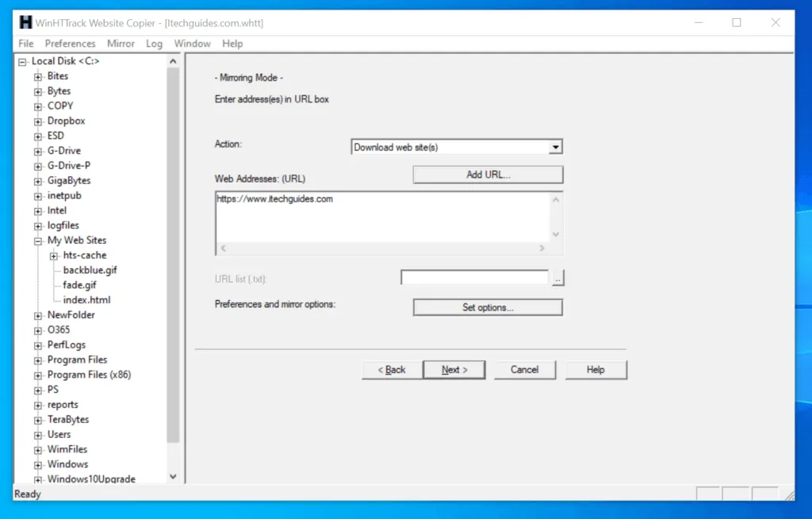Select backblue.gif in the tree

(90, 270)
